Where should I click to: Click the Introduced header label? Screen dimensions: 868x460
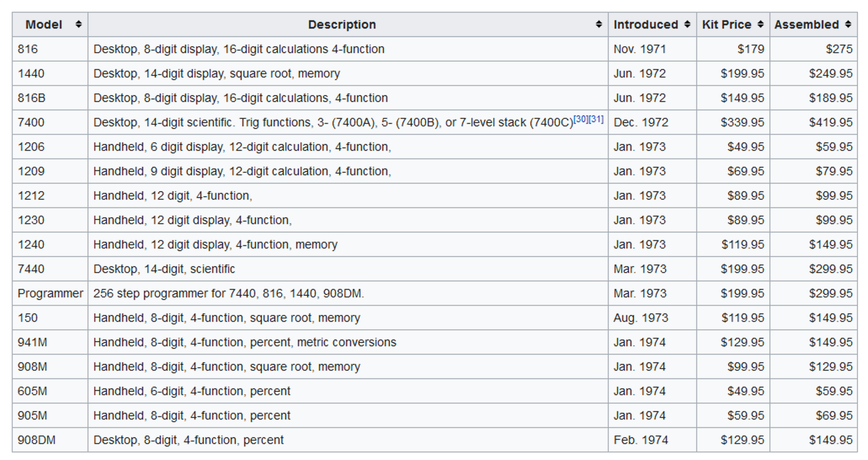coord(646,24)
